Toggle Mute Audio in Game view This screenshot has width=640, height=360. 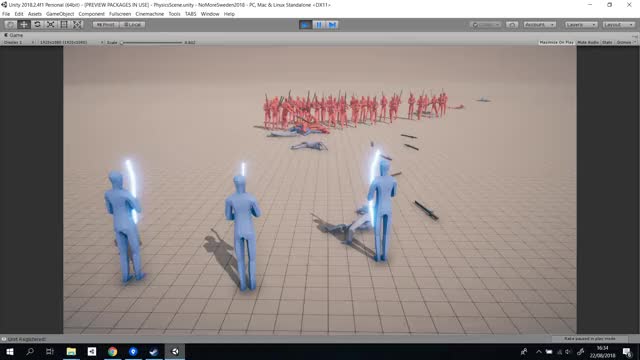point(588,42)
